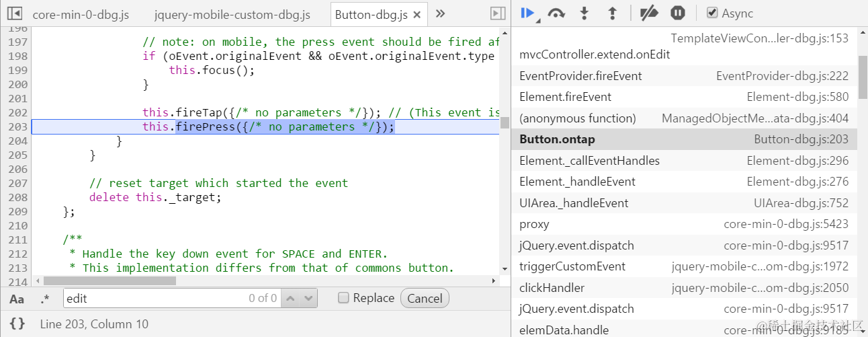Set breakpoint on line number 208
Image resolution: width=868 pixels, height=337 pixels.
coord(19,197)
